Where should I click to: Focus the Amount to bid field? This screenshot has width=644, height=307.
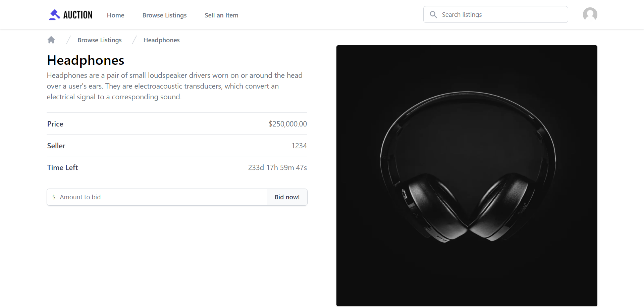[x=161, y=197]
